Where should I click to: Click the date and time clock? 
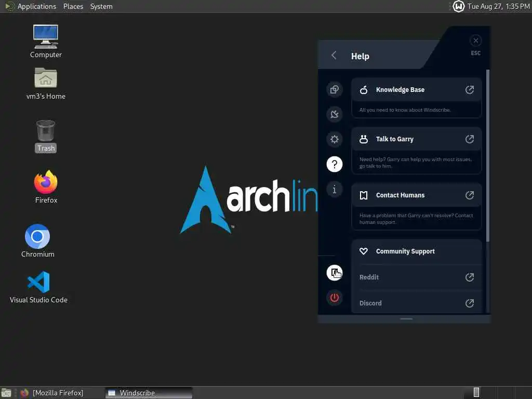tap(498, 6)
